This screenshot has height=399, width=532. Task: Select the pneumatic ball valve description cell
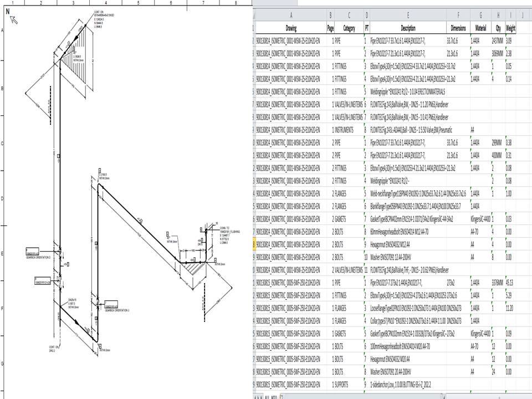coord(407,130)
